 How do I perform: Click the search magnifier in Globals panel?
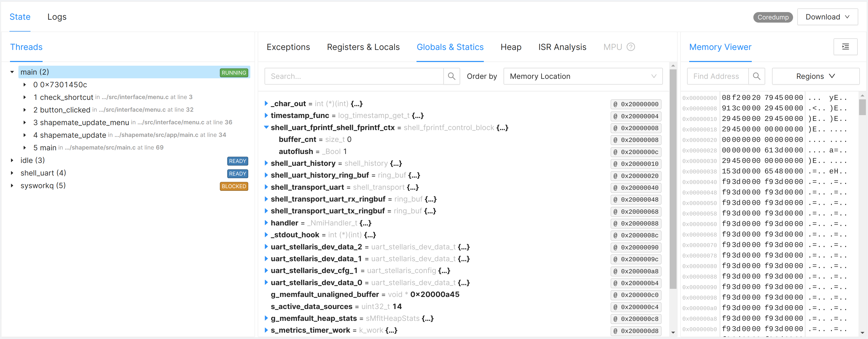click(451, 76)
